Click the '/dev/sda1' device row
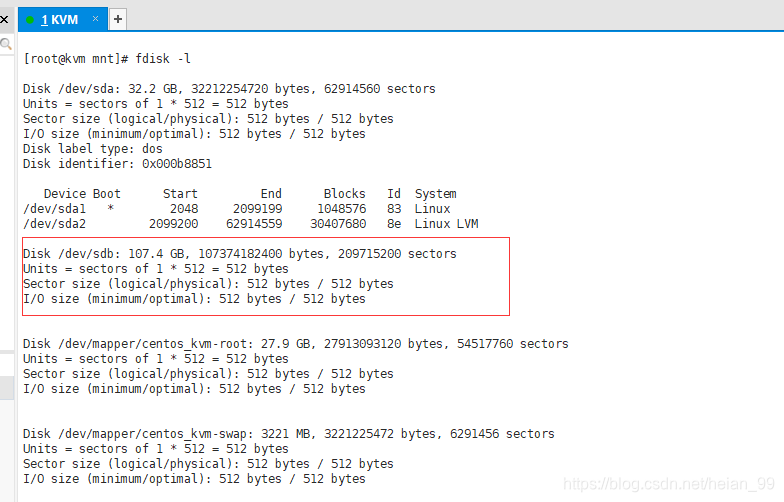The height and width of the screenshot is (502, 784). 236,209
